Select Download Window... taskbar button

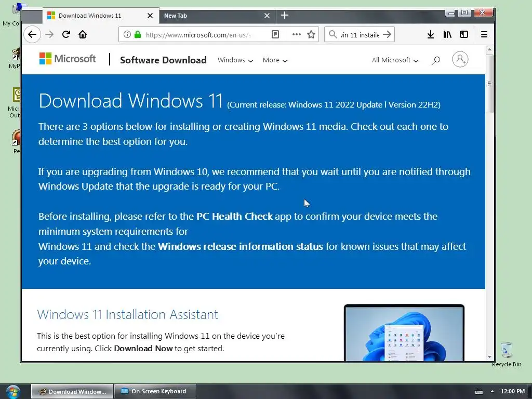pyautogui.click(x=72, y=391)
